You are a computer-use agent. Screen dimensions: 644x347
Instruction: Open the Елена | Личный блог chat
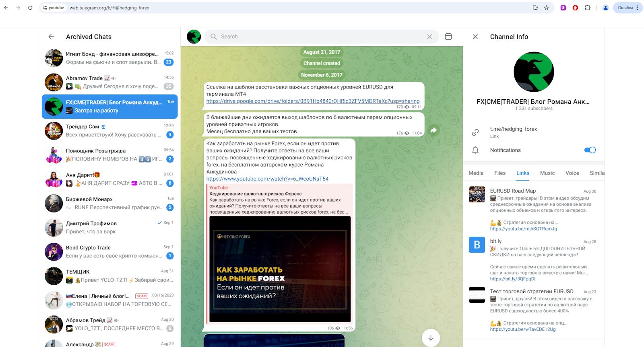pyautogui.click(x=109, y=300)
